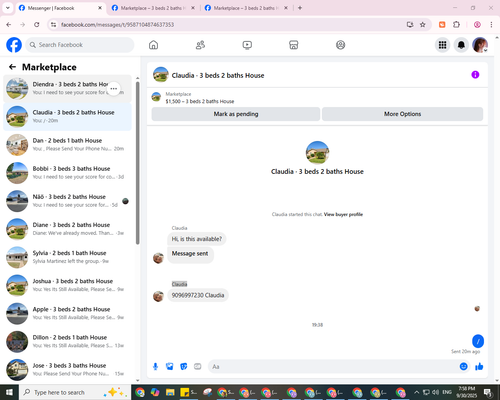Open a new browser tab
500x400 pixels.
[300, 8]
